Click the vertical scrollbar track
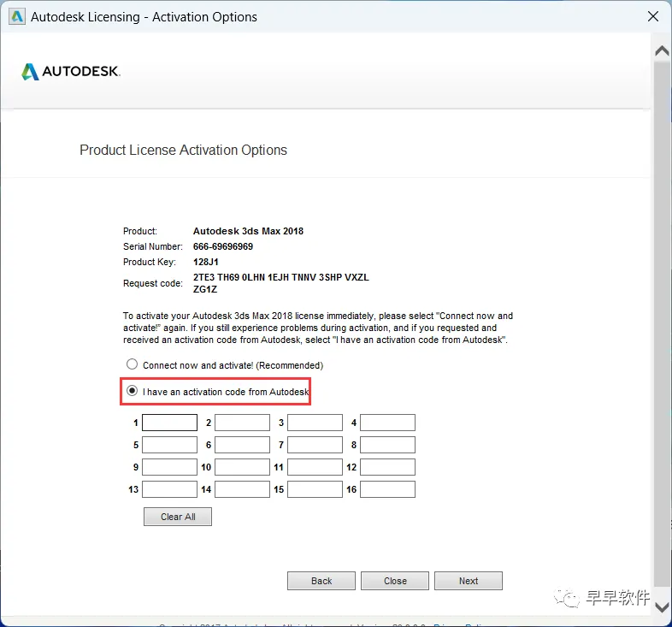Screen dimensions: 672x627 pos(662,326)
